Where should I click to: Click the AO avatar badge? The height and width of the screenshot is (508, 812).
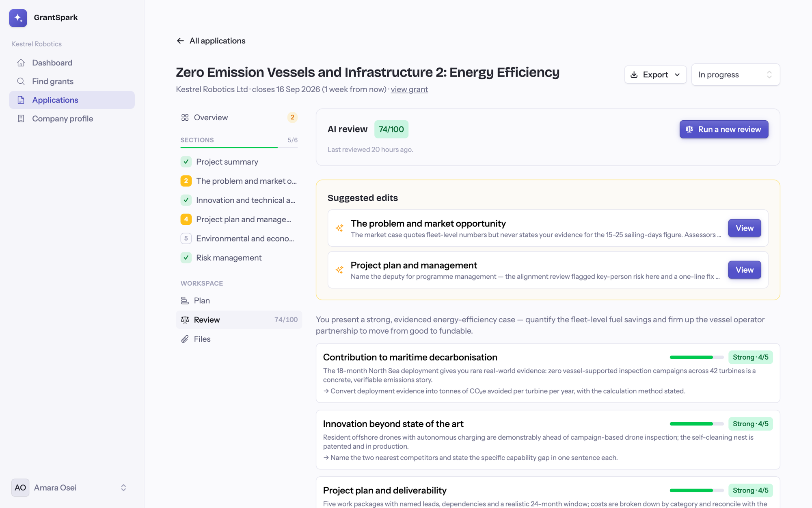click(x=20, y=488)
